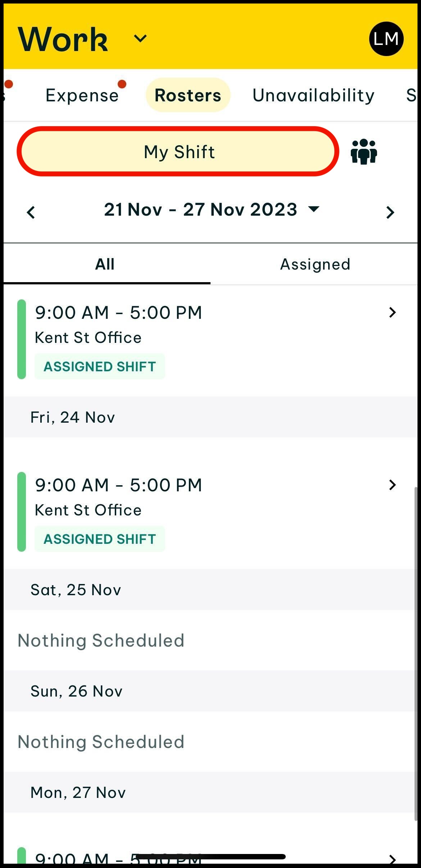Open the team roster people icon
The height and width of the screenshot is (868, 421).
click(x=364, y=152)
